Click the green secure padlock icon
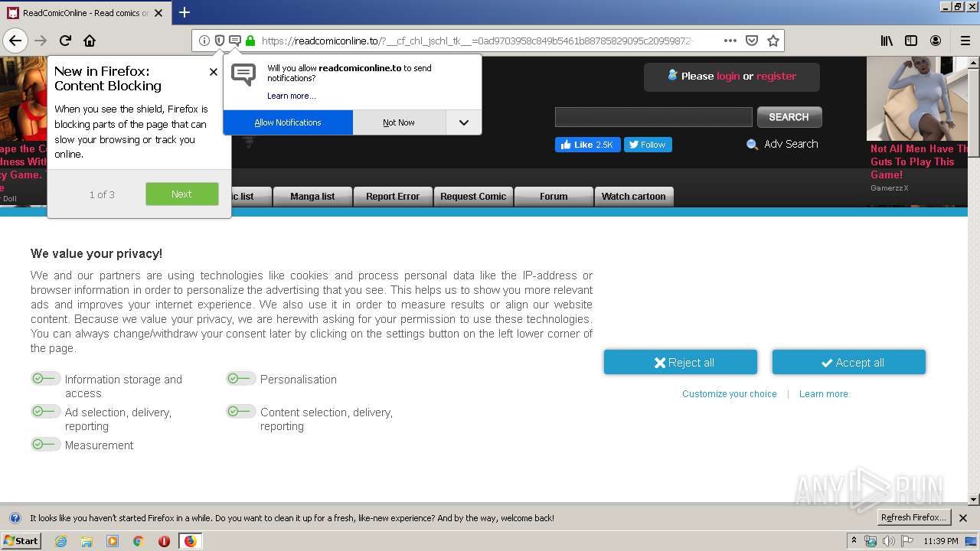This screenshot has width=980, height=551. tap(250, 41)
